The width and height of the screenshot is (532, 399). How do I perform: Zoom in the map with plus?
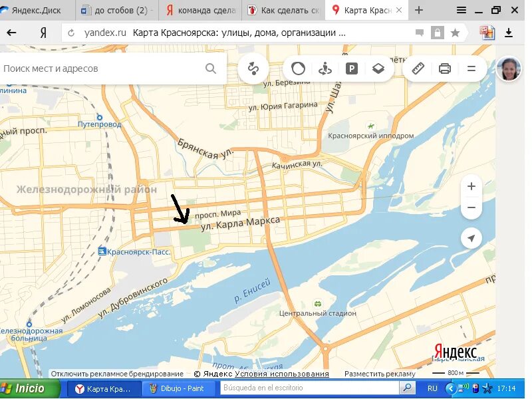(x=471, y=186)
